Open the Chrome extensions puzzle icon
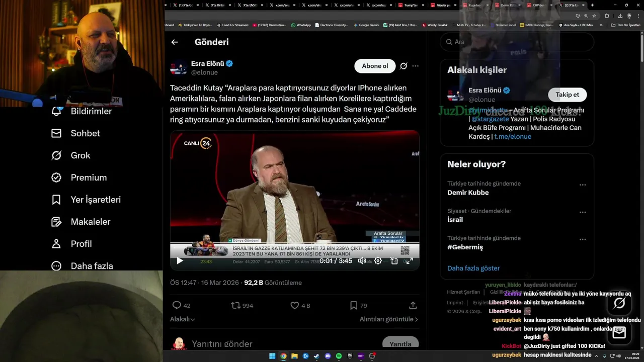The image size is (644, 362). pos(607,16)
